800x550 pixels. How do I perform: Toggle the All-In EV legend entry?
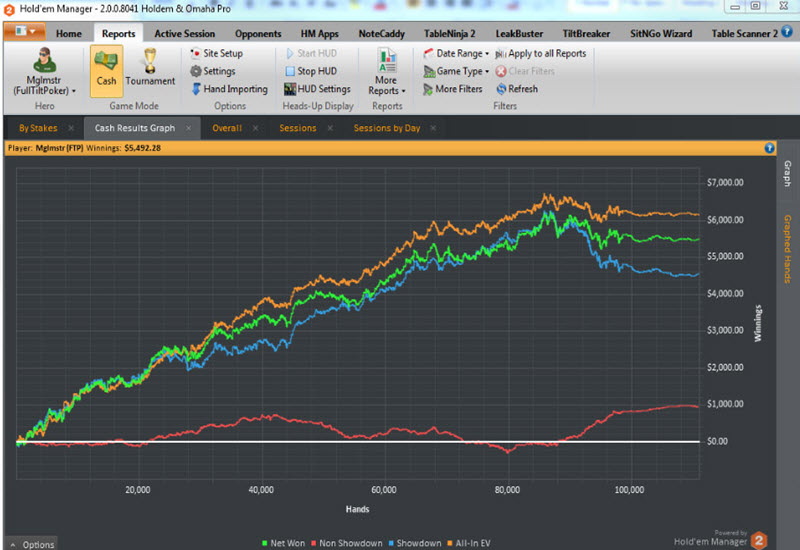click(468, 543)
